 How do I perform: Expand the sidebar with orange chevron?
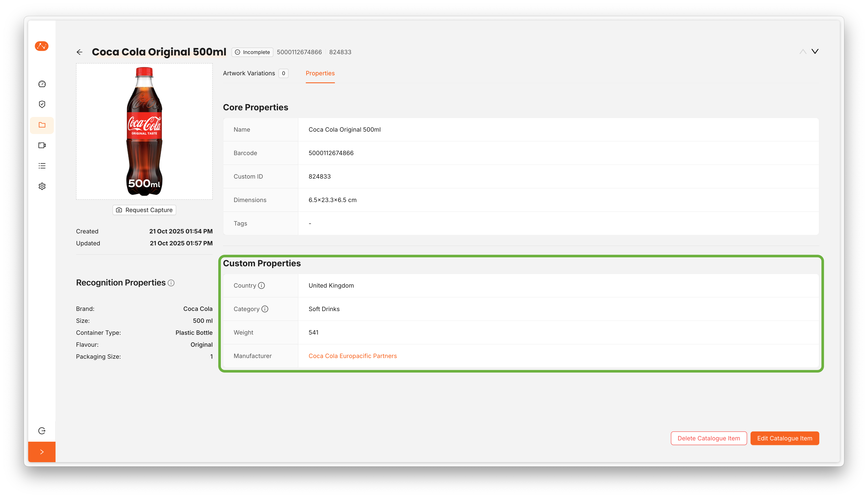(42, 452)
